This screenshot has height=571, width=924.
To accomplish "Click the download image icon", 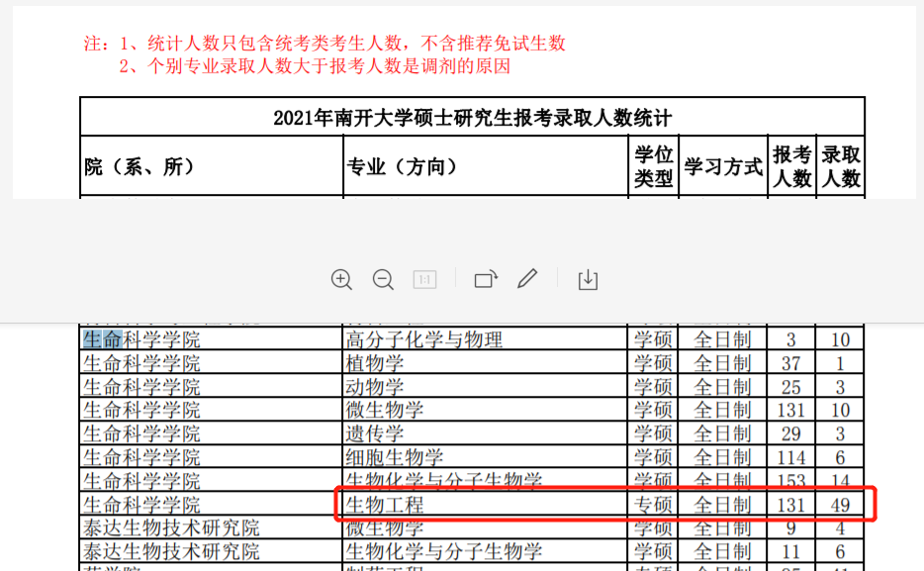I will point(588,280).
